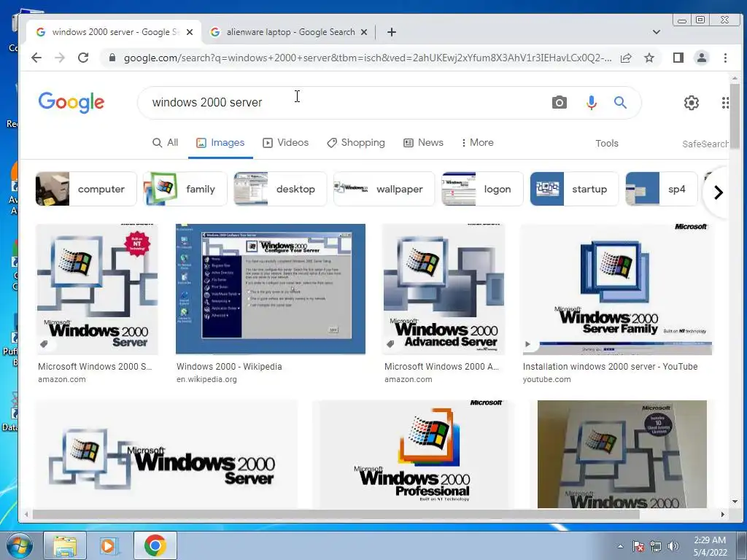This screenshot has height=560, width=747.
Task: Click the youtube.com source text
Action: point(546,379)
